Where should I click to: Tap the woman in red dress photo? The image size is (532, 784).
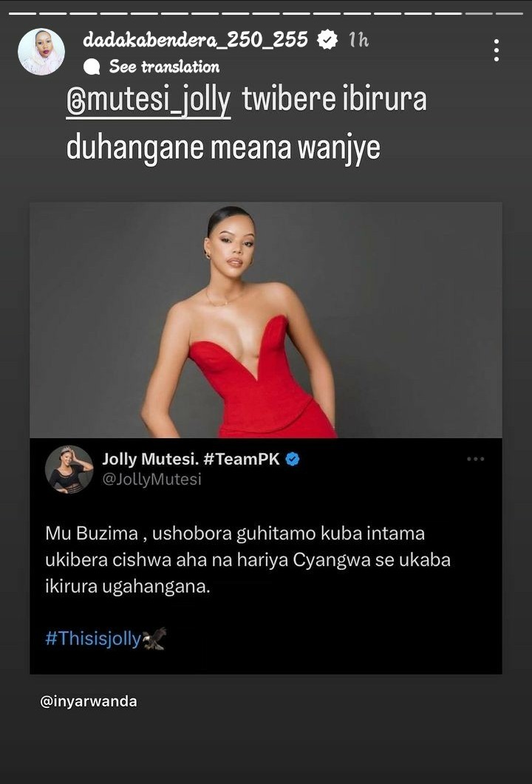pos(265,320)
